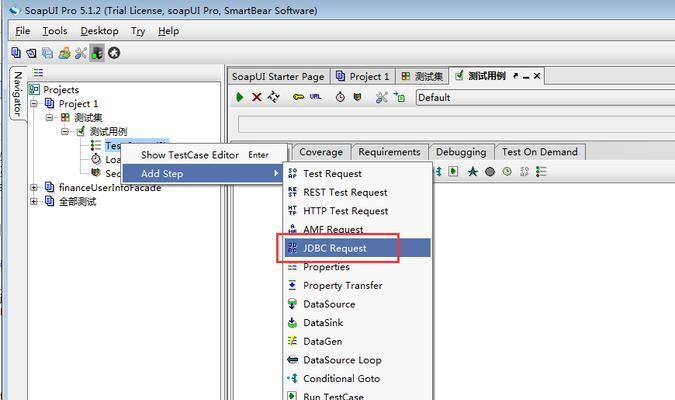Collapse the 测试用例 tree node
Image resolution: width=675 pixels, height=400 pixels.
point(65,131)
